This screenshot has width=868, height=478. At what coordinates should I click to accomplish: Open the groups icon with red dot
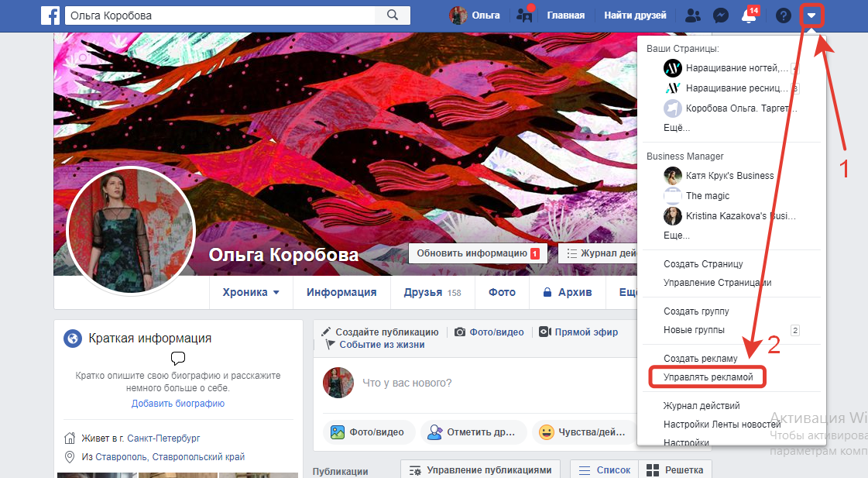click(x=525, y=15)
